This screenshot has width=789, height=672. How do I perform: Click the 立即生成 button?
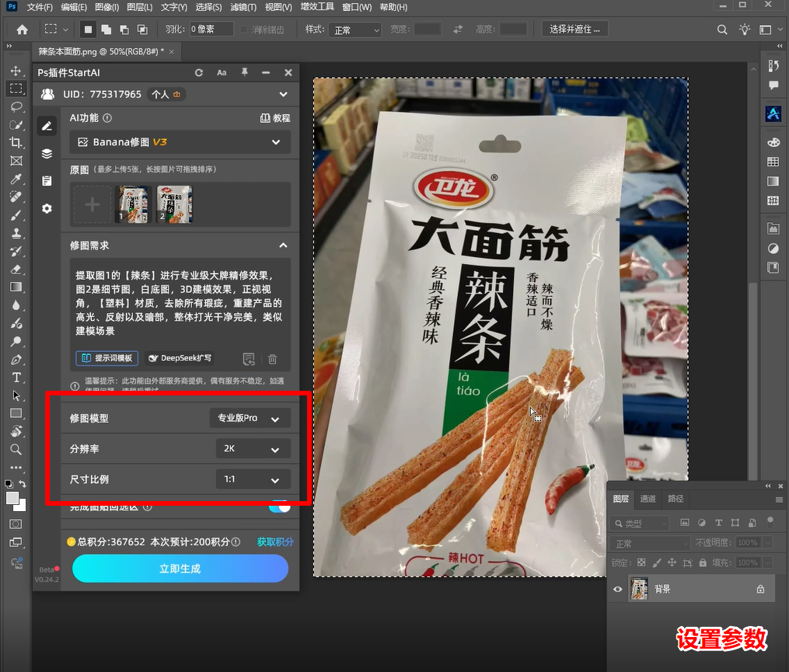click(x=180, y=569)
